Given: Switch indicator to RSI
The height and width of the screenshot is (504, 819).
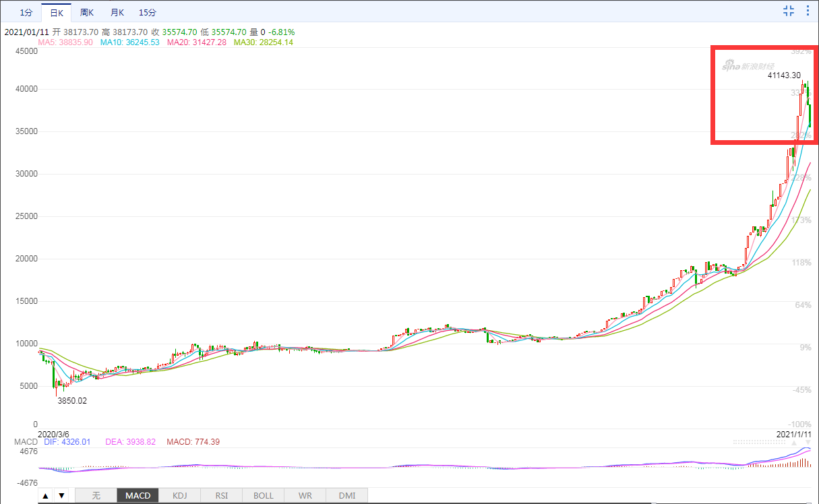Looking at the screenshot, I should click(222, 495).
